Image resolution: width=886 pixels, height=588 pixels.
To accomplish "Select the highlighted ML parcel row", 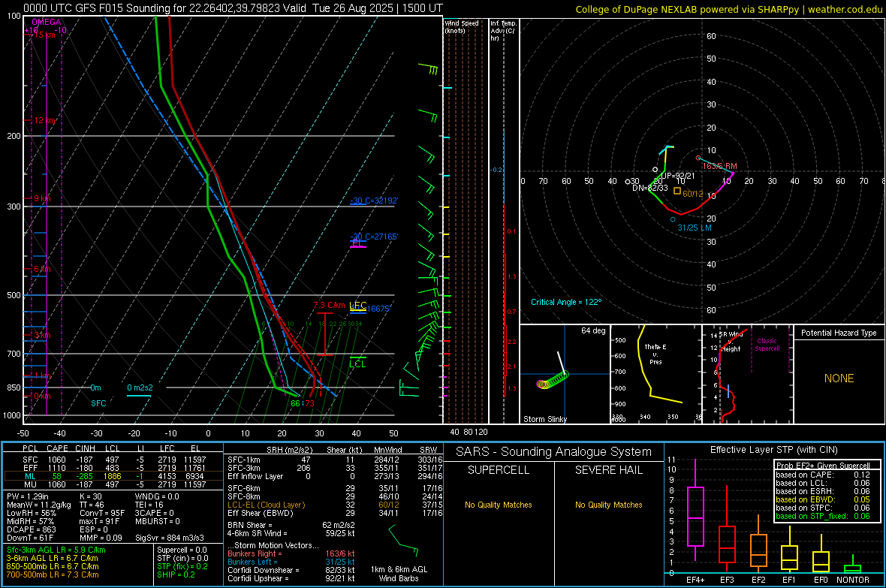I will (113, 476).
